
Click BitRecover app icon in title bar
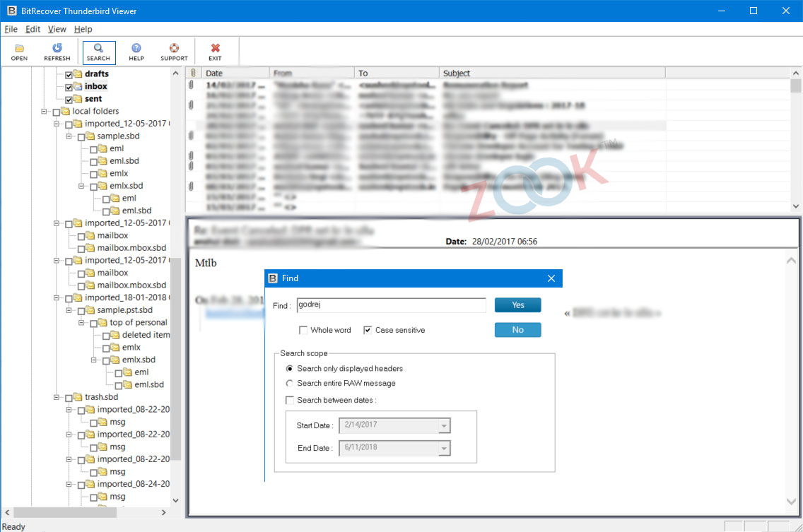pyautogui.click(x=11, y=11)
